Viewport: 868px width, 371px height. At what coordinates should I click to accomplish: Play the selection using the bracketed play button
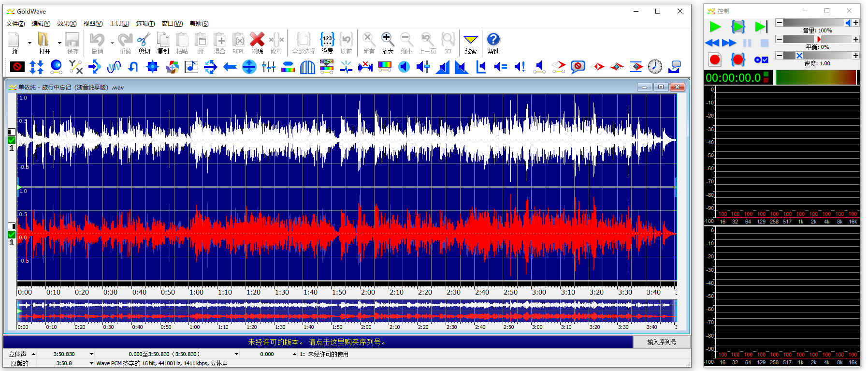pyautogui.click(x=738, y=27)
